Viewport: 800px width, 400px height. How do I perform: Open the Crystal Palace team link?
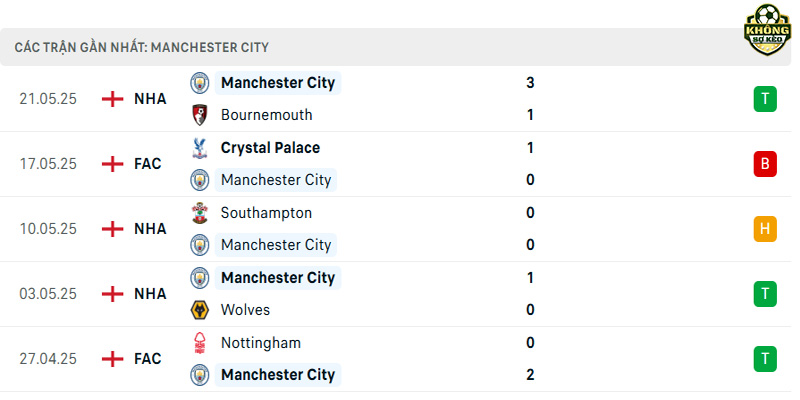[270, 148]
